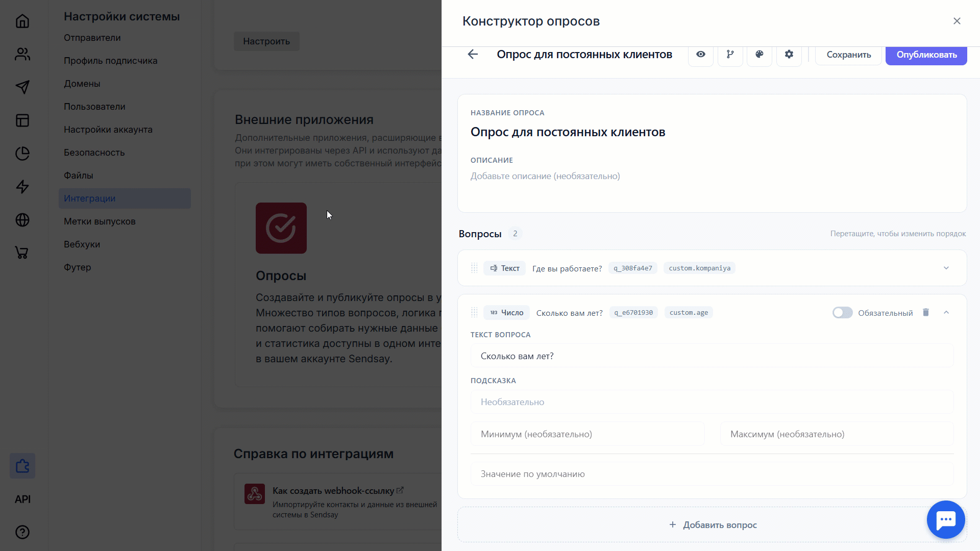Open the Analytics pie-chart icon in sidebar
The width and height of the screenshot is (980, 551).
click(x=22, y=154)
